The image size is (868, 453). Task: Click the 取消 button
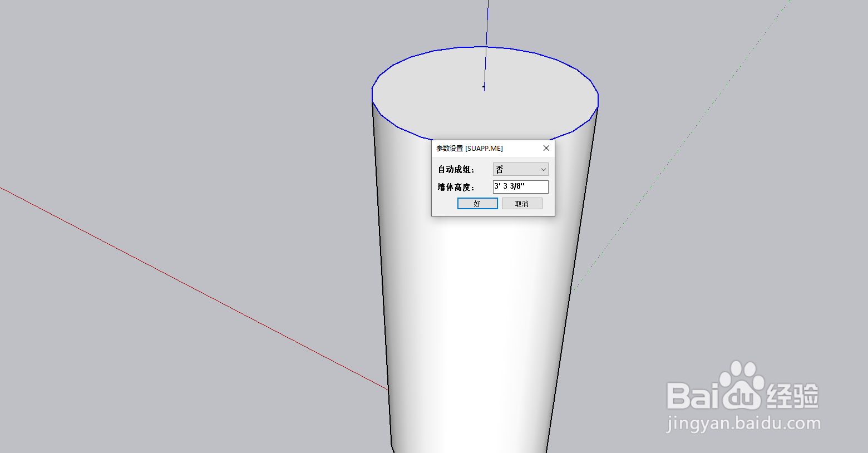point(522,204)
